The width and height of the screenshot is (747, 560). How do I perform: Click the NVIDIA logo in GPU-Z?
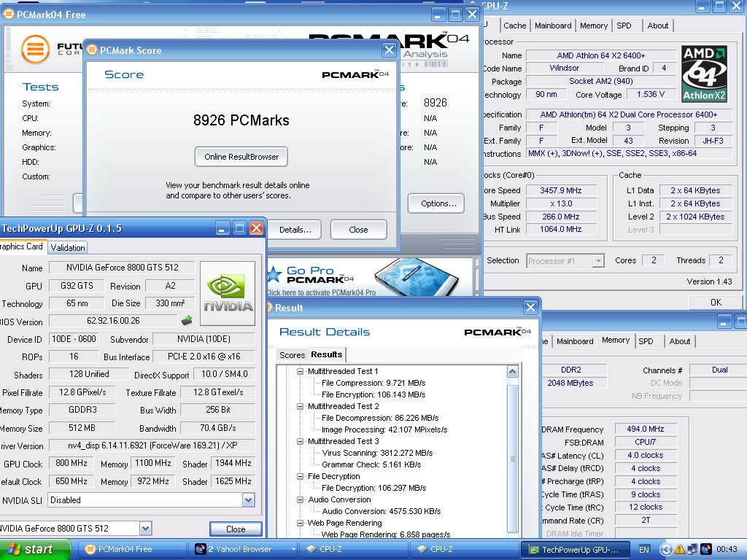(x=228, y=293)
